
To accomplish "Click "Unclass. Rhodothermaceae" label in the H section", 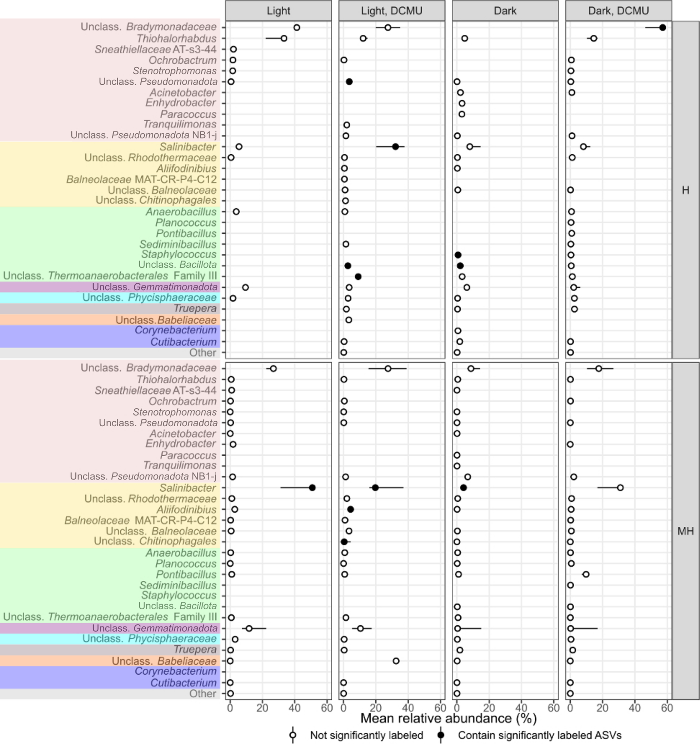I will [x=150, y=158].
